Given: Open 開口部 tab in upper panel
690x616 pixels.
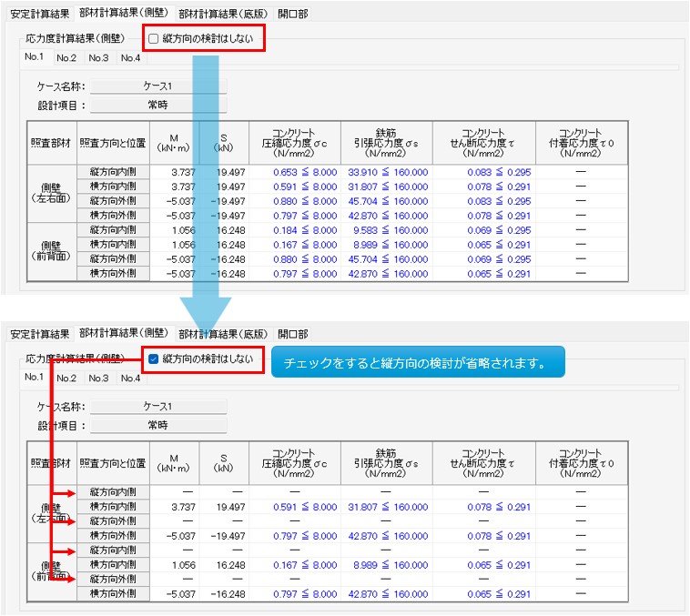Looking at the screenshot, I should click(x=293, y=14).
